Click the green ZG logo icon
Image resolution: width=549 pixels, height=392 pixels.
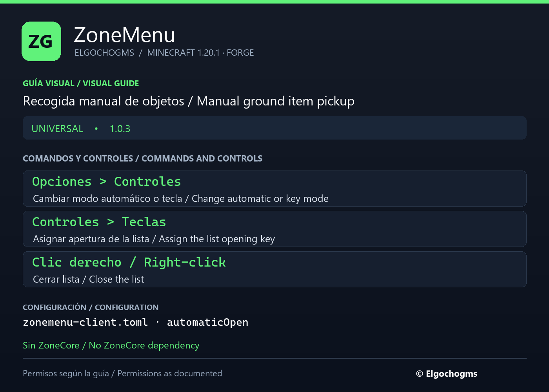pos(41,41)
